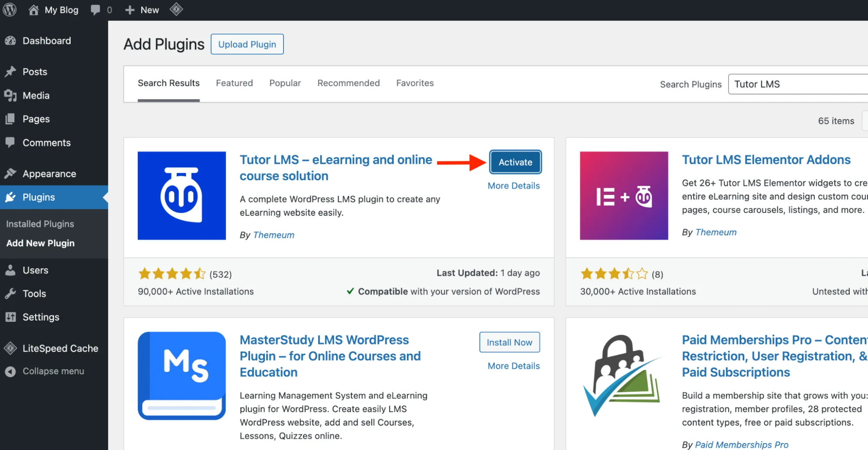Switch to Recommended tab
Viewport: 868px width, 450px height.
349,83
